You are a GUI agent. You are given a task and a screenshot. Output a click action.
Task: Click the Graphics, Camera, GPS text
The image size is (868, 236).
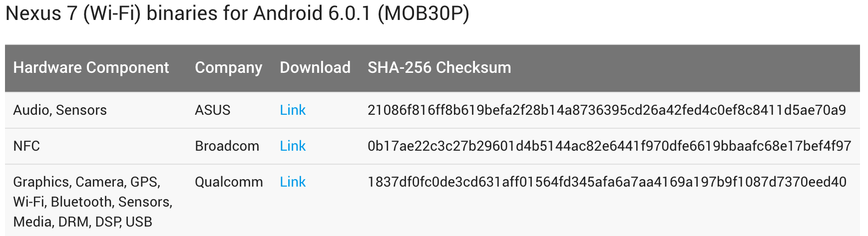pyautogui.click(x=87, y=182)
